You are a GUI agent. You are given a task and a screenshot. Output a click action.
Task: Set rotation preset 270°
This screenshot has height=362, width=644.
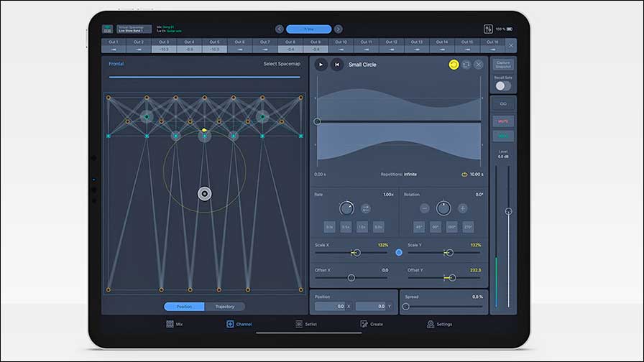point(468,227)
